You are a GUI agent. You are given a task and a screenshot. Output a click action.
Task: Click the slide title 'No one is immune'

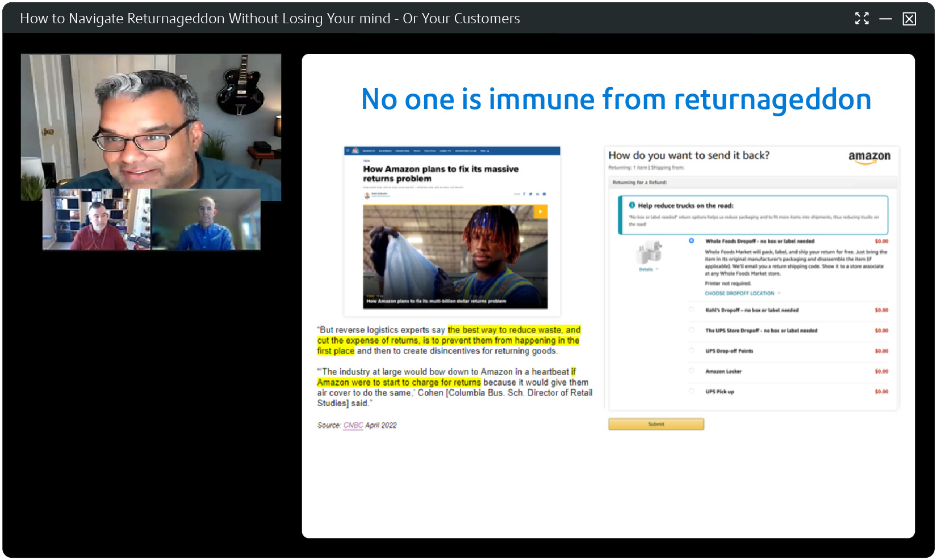pyautogui.click(x=616, y=100)
